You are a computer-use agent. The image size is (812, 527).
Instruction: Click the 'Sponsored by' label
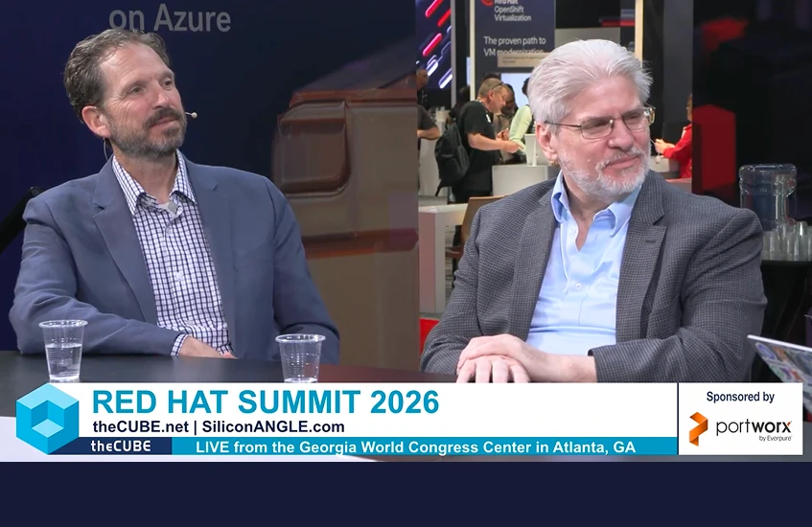[x=740, y=397]
